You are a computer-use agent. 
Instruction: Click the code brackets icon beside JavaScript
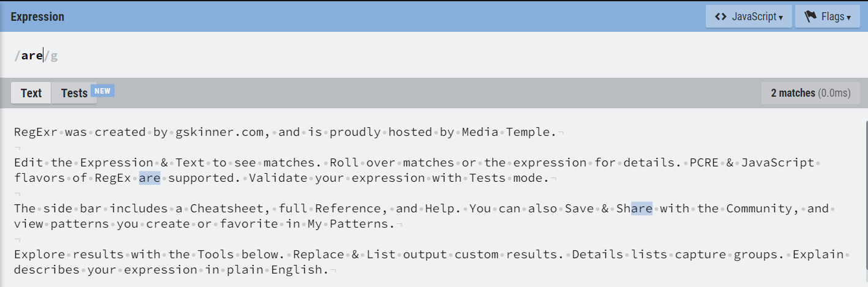(x=722, y=17)
